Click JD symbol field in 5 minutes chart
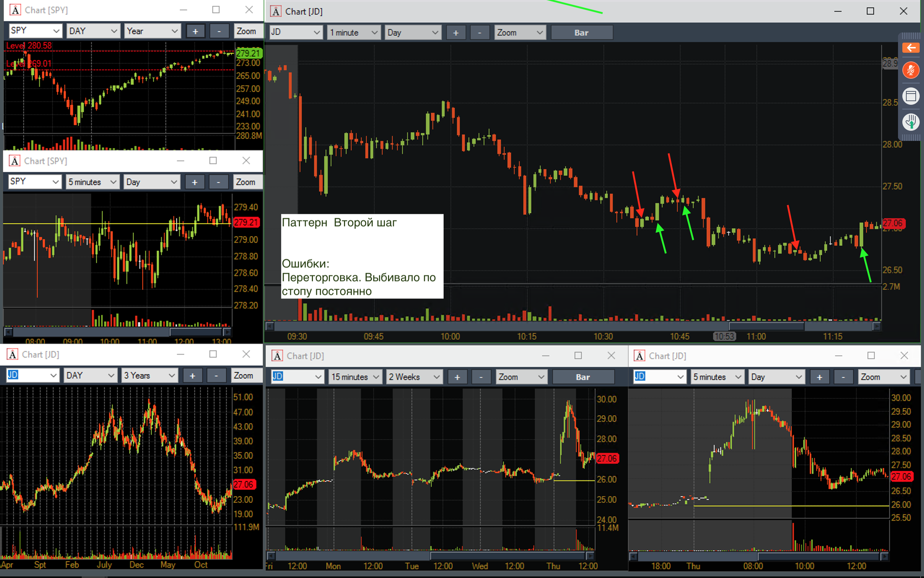The width and height of the screenshot is (924, 578). click(x=660, y=377)
